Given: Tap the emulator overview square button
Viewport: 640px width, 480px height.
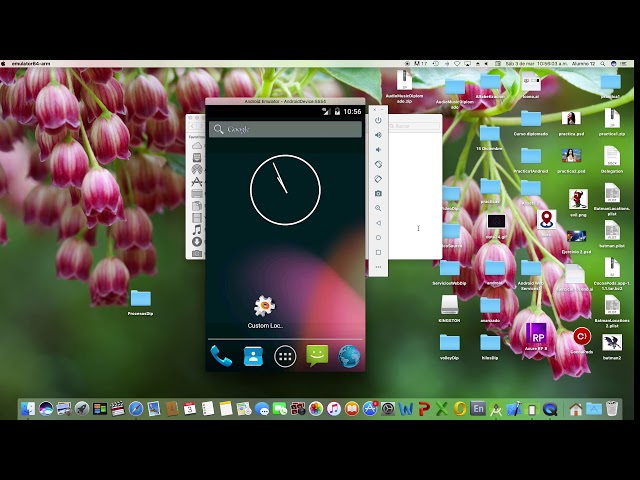Looking at the screenshot, I should coord(378,252).
